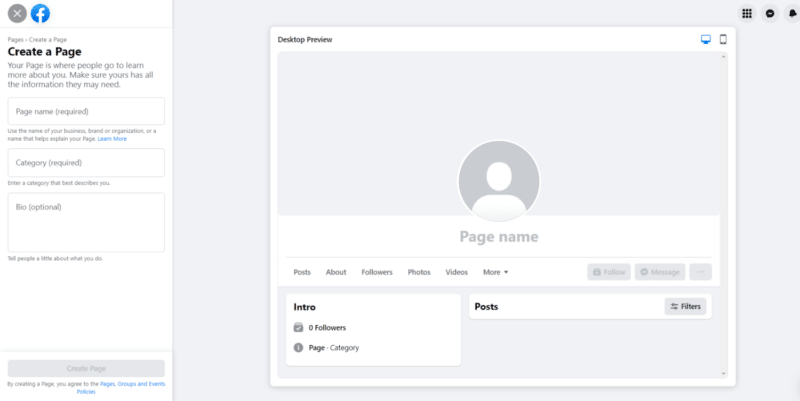Close the Create a Page panel

click(17, 14)
